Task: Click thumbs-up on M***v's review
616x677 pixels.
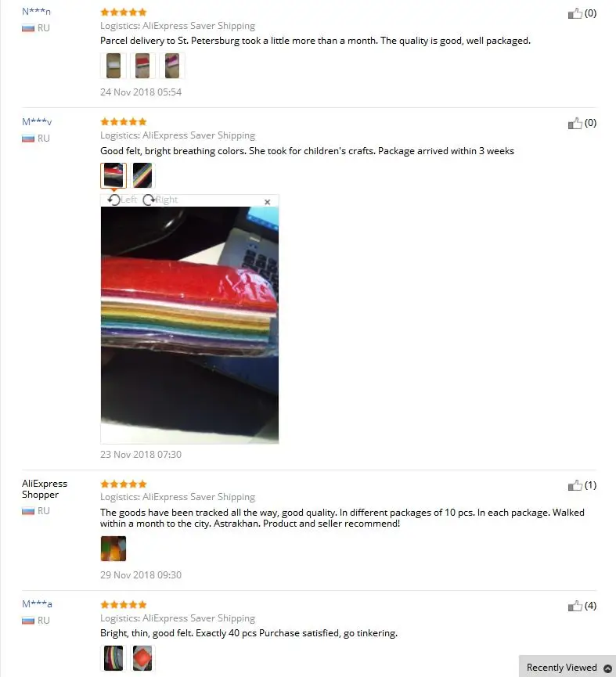Action: pyautogui.click(x=575, y=124)
